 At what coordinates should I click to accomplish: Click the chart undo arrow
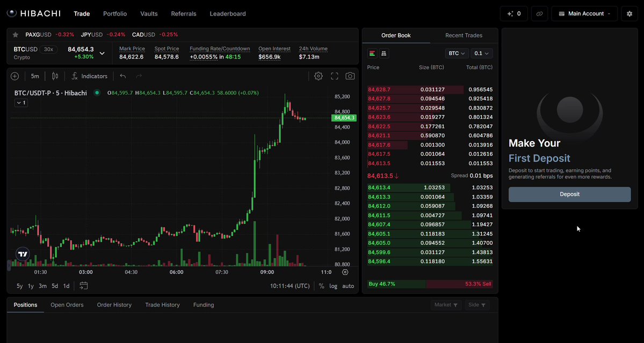[x=123, y=76]
